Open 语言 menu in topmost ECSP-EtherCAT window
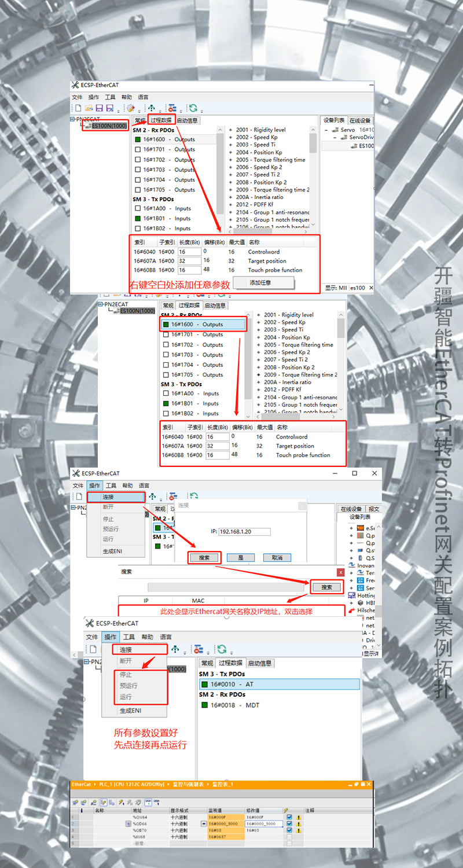The height and width of the screenshot is (868, 463). (x=143, y=97)
